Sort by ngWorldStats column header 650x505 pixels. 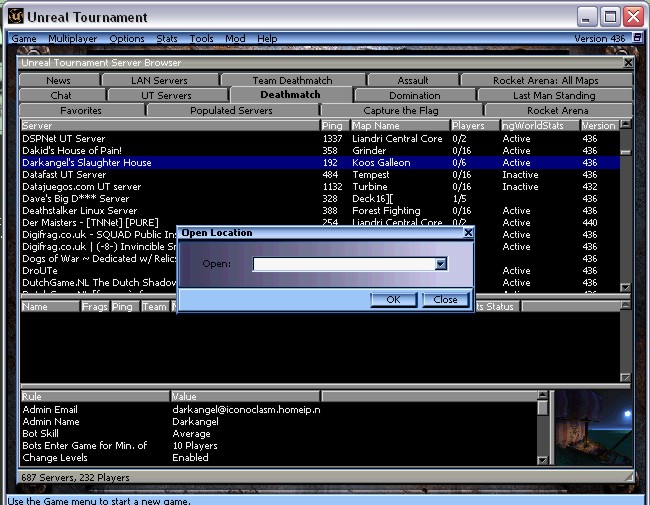[x=540, y=125]
